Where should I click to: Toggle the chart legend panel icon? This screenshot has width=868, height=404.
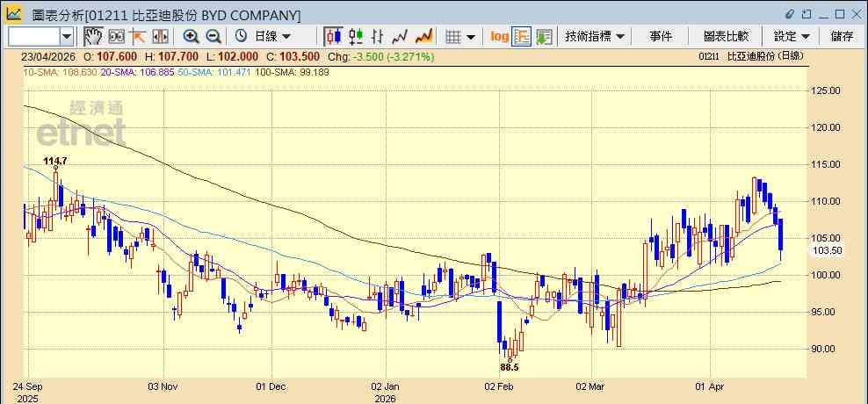[522, 37]
